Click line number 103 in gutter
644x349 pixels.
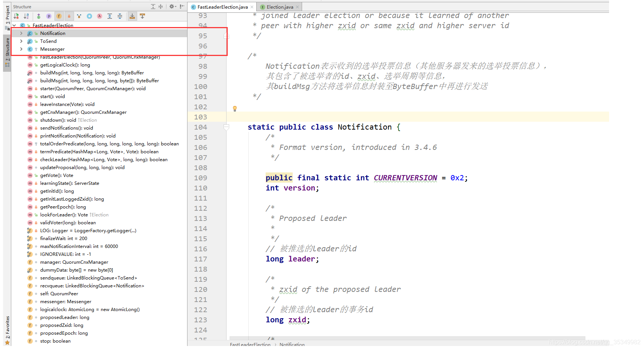tap(201, 117)
